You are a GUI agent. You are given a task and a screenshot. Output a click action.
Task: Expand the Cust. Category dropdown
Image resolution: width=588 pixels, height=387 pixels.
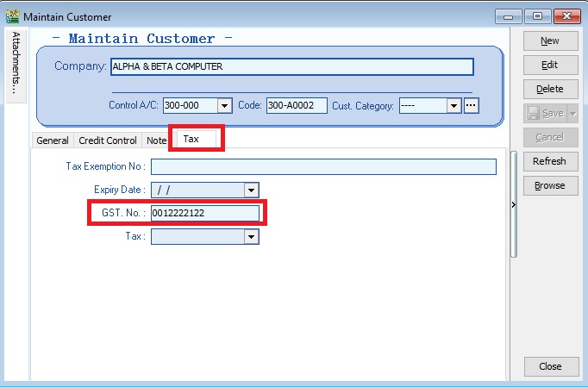(454, 106)
